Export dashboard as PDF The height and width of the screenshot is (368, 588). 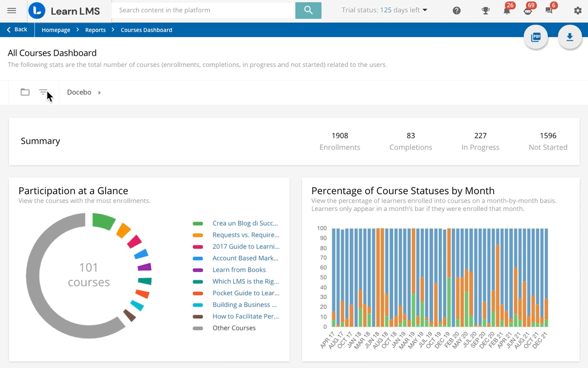(x=536, y=37)
